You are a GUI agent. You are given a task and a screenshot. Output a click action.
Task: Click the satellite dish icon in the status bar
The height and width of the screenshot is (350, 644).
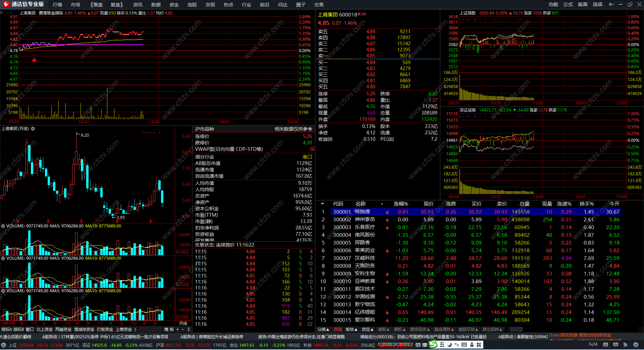click(625, 345)
